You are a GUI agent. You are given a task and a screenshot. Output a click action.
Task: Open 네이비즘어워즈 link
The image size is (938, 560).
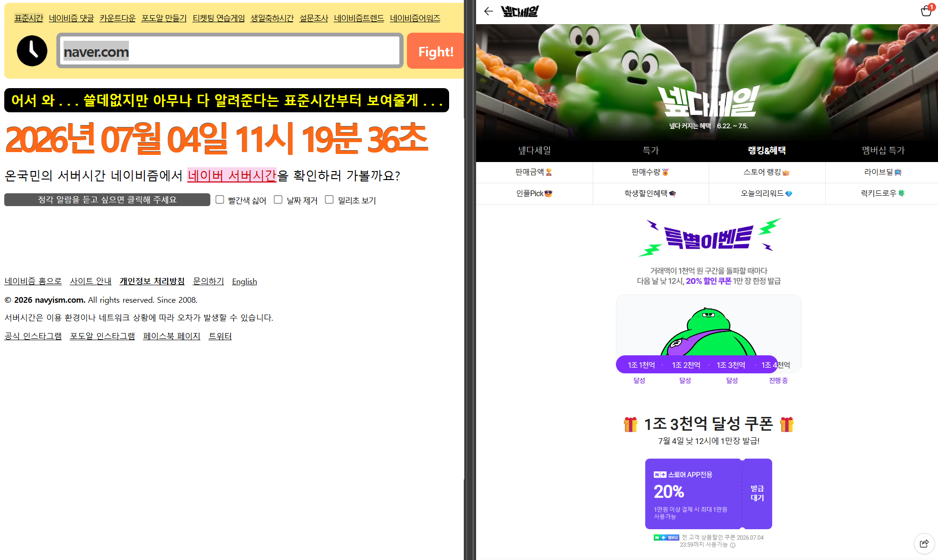click(415, 18)
